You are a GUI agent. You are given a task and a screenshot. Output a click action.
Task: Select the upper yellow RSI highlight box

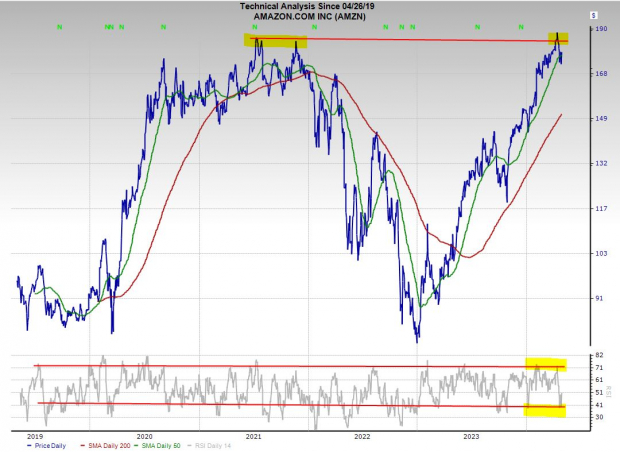click(546, 365)
